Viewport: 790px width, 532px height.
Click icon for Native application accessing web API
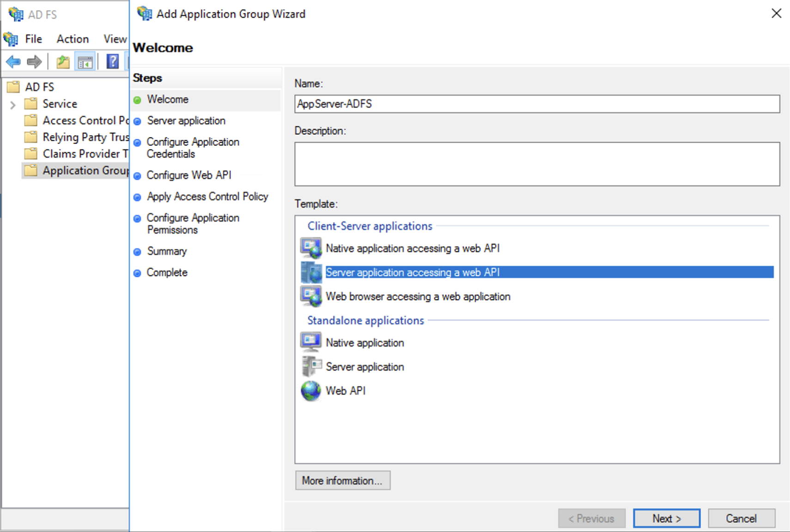point(311,248)
